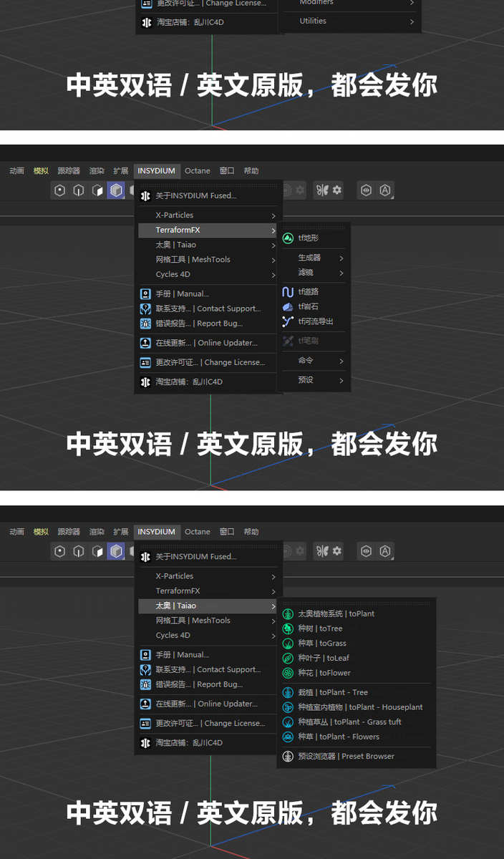Expand the Cycles 4D submenu arrow in the TerraformFX screenshot

point(273,275)
